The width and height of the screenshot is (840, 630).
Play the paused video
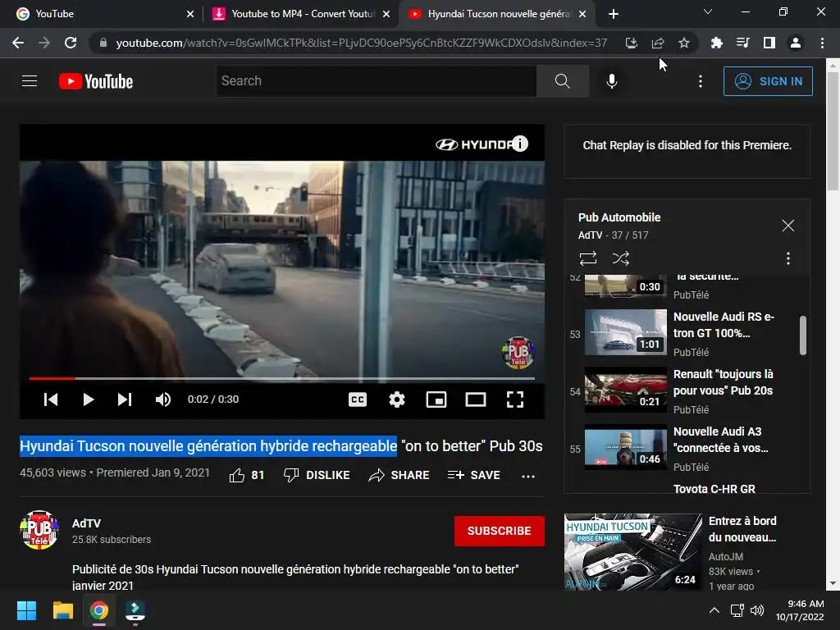point(89,399)
